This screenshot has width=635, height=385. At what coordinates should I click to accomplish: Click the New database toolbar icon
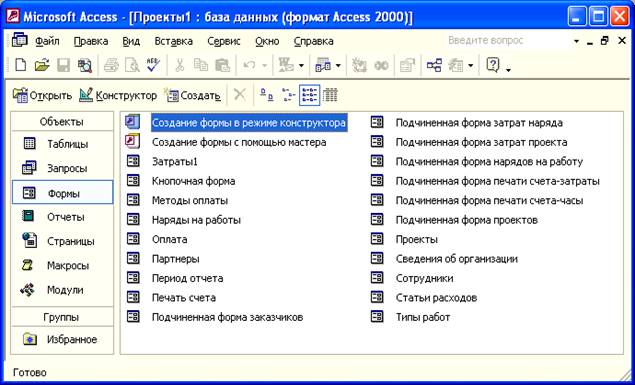(20, 65)
